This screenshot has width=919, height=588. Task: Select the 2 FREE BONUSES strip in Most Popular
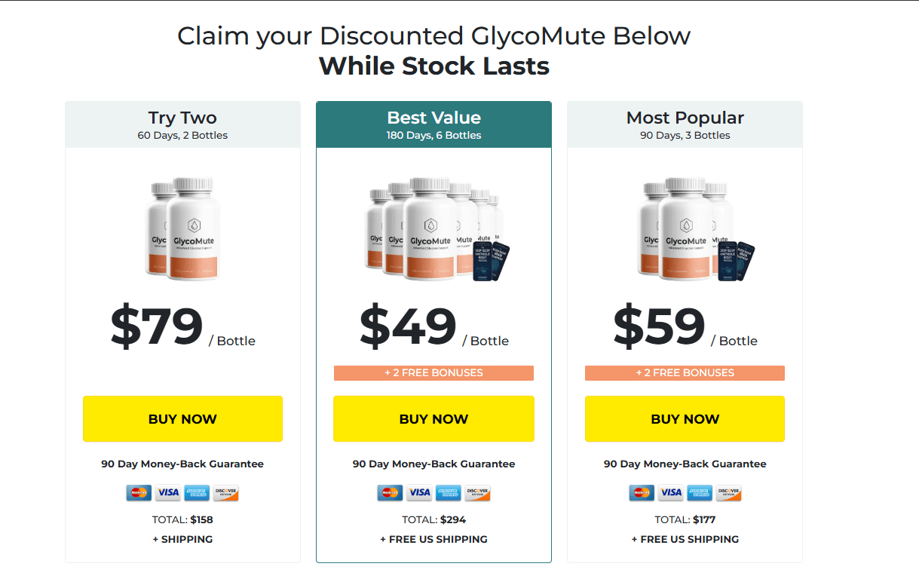click(685, 372)
